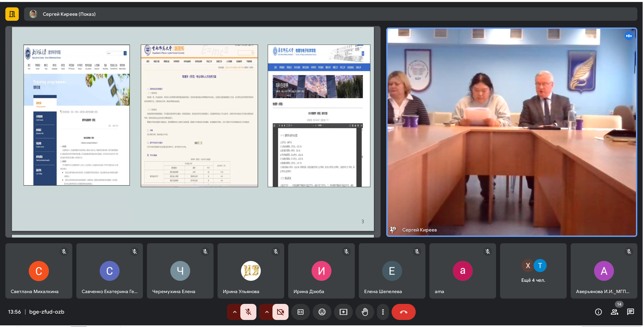Raise your hand

(365, 312)
